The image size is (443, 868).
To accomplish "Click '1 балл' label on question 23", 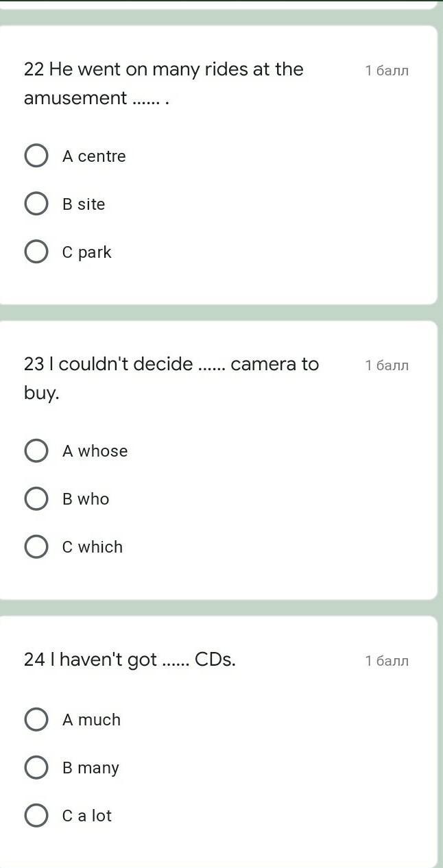I will pyautogui.click(x=386, y=365).
